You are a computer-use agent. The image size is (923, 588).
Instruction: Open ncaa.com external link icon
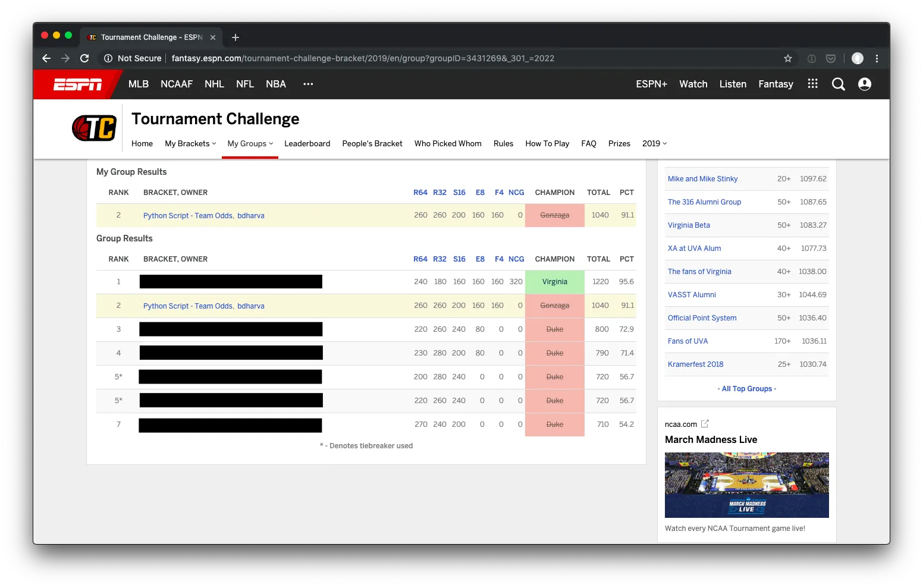tap(705, 424)
